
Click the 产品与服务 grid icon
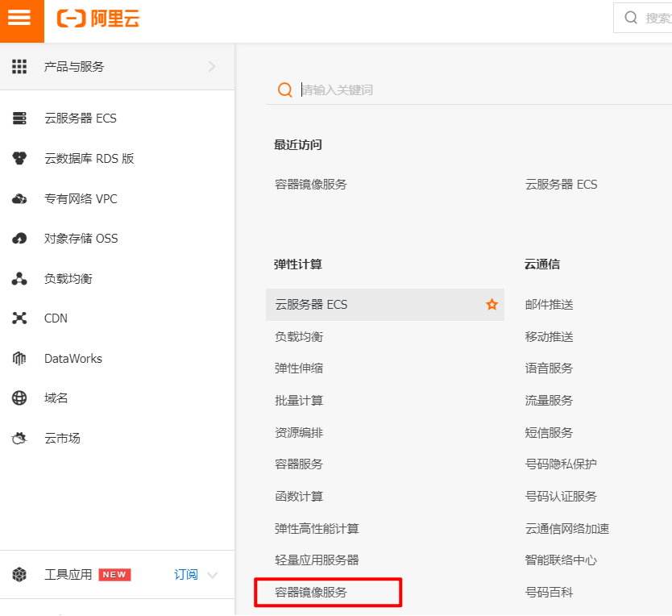coord(19,66)
